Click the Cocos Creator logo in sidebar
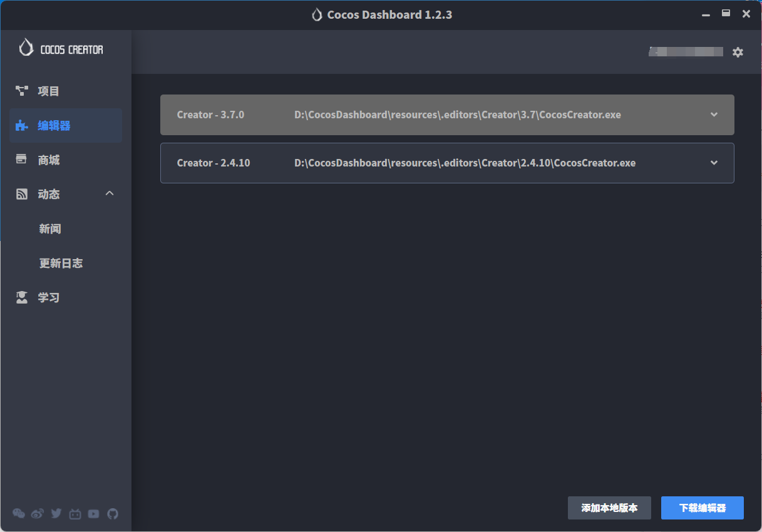 coord(61,48)
